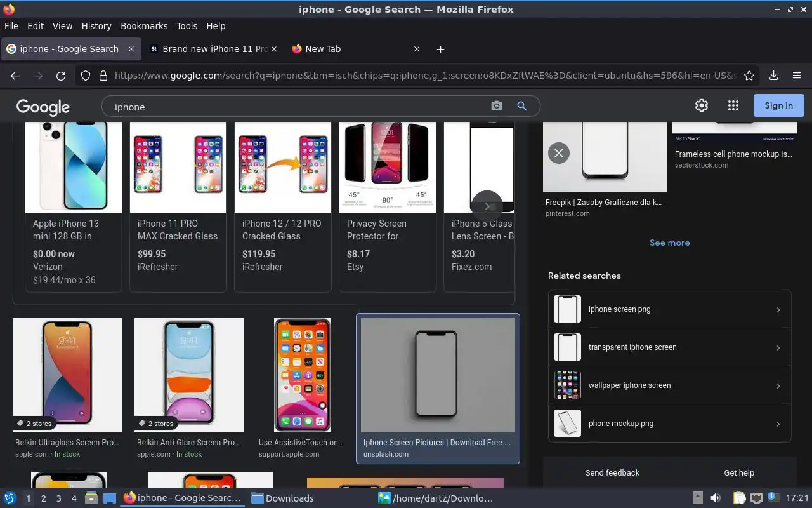Screen dimensions: 812x508
Task: Close the iphone - Google Search tab
Action: coord(131,49)
